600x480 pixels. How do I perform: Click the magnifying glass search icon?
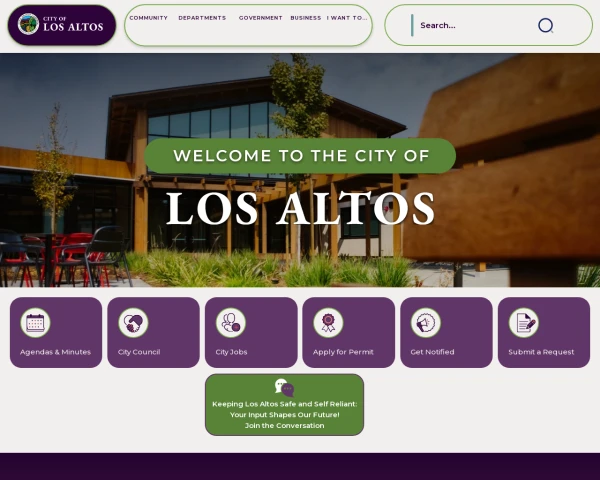pos(545,25)
